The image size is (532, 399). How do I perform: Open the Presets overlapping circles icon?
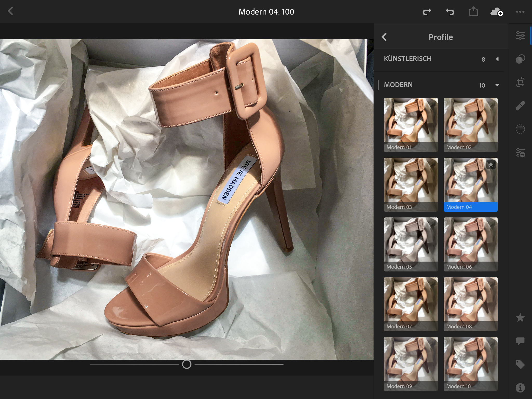520,59
